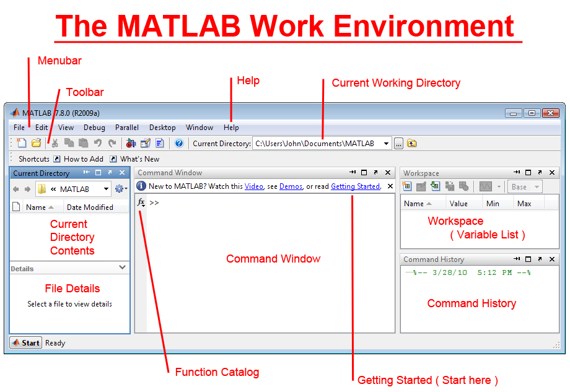The image size is (570, 392).
Task: Click the Current Directory forward arrow
Action: pos(28,189)
